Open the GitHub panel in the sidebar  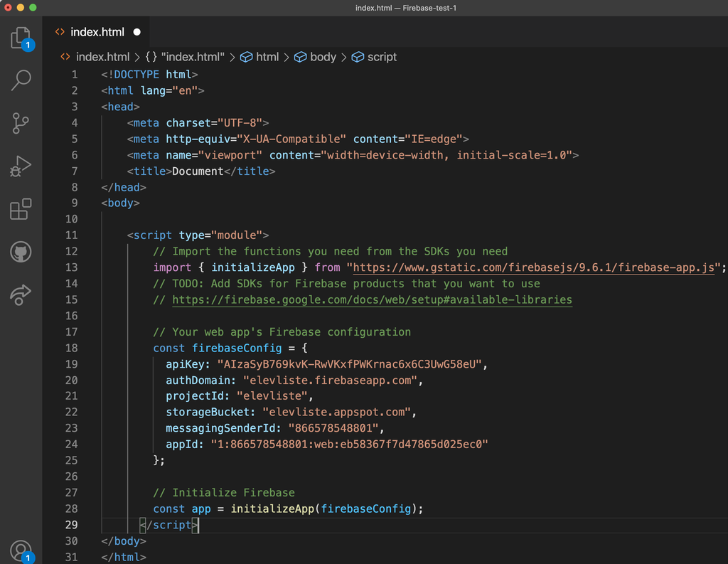pos(21,251)
